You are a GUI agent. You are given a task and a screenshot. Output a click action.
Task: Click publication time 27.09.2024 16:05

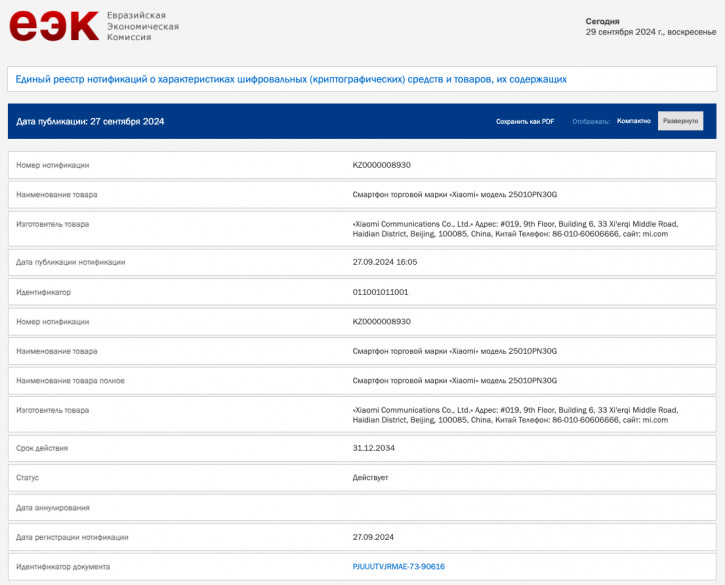(385, 262)
